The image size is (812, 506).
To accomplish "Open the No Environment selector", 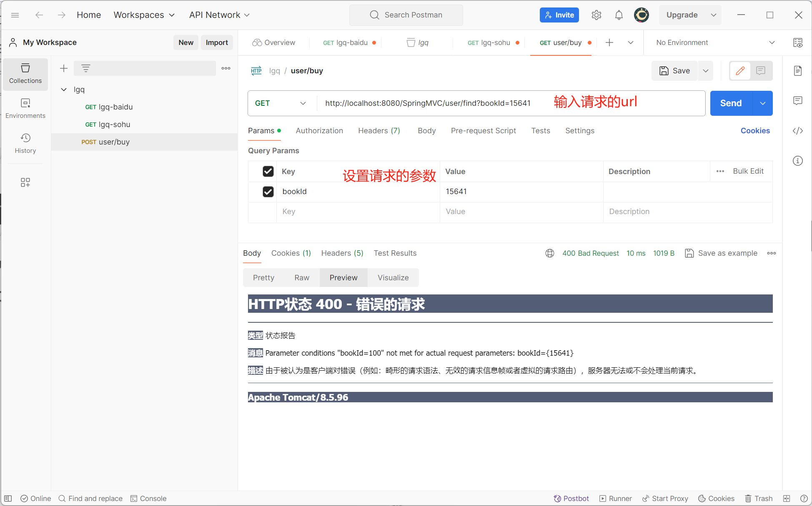I will pyautogui.click(x=715, y=42).
